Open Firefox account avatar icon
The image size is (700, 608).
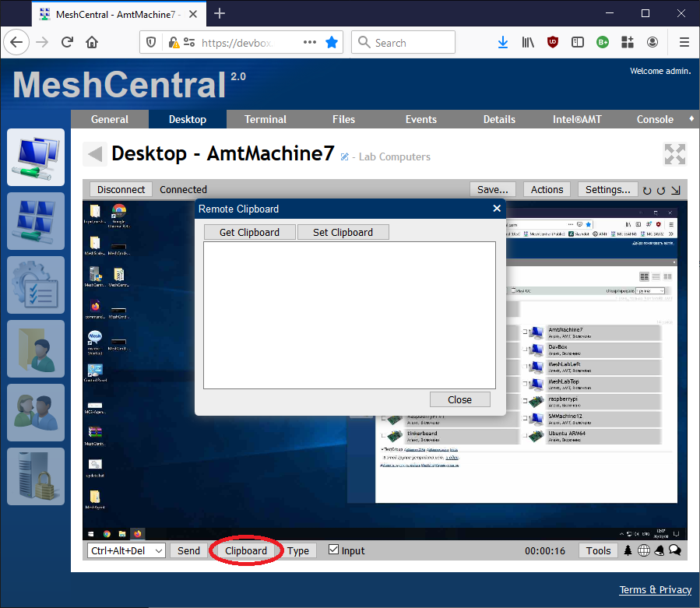[653, 42]
